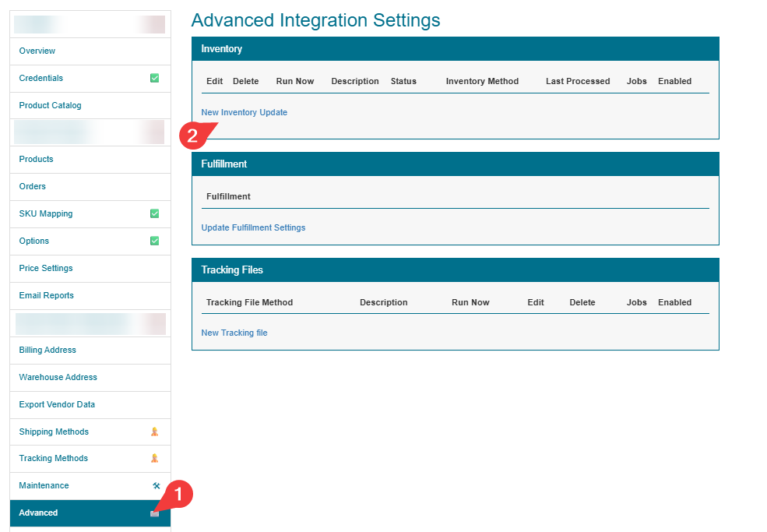Open the Billing Address page
The width and height of the screenshot is (767, 532).
tap(47, 350)
